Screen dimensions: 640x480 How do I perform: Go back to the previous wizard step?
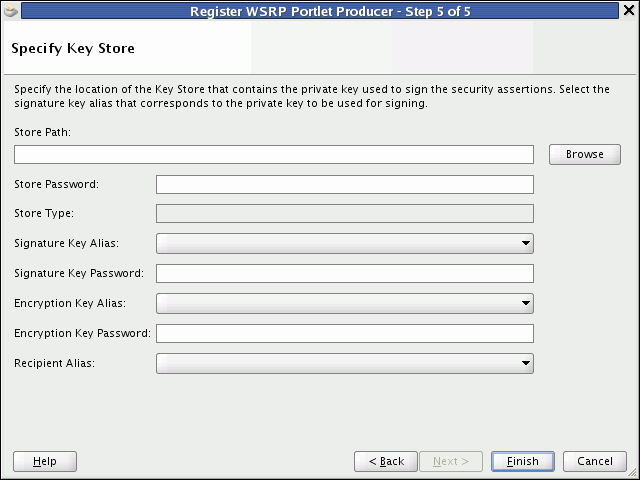pos(386,461)
